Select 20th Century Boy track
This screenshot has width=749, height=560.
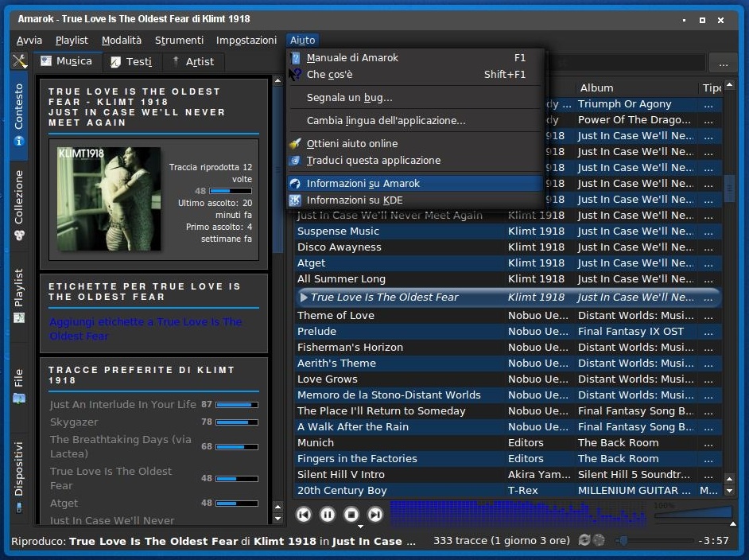(x=508, y=490)
